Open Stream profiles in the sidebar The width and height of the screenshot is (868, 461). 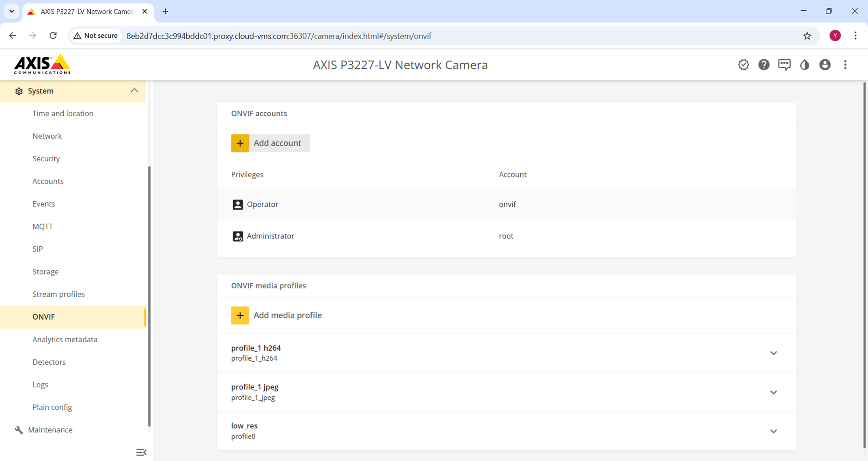click(x=59, y=294)
